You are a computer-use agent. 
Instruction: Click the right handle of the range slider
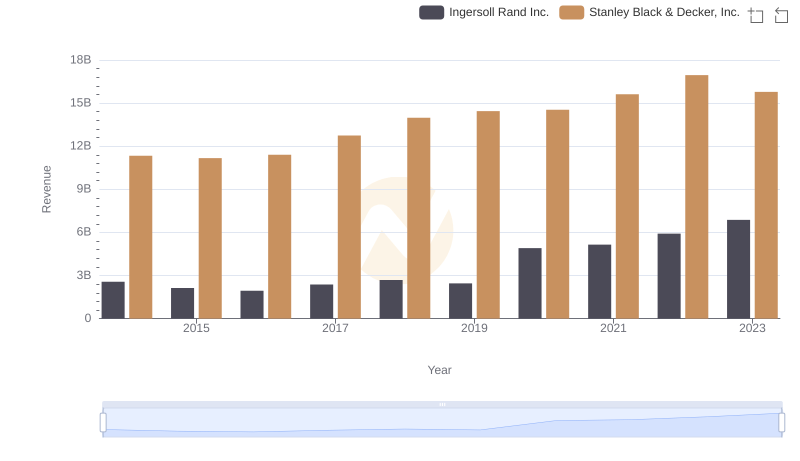781,423
